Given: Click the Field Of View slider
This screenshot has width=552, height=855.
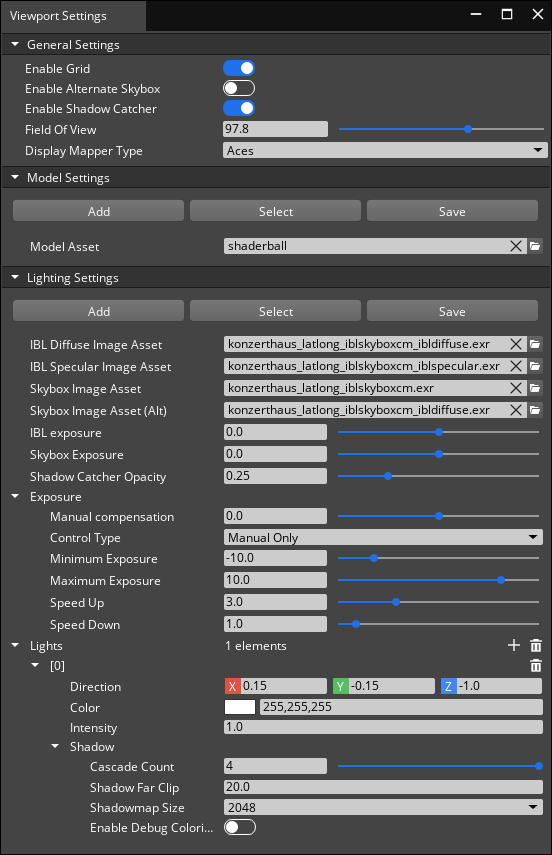Looking at the screenshot, I should 441,129.
